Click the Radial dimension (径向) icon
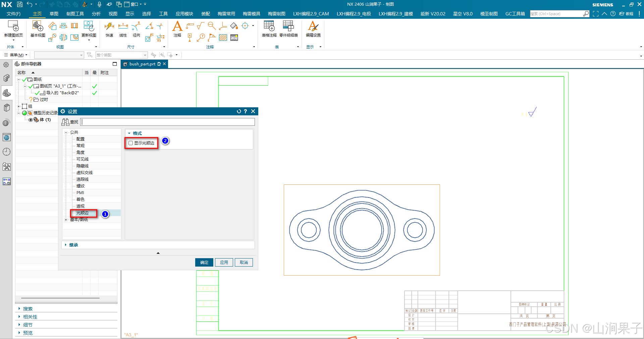This screenshot has width=644, height=339. [x=136, y=26]
